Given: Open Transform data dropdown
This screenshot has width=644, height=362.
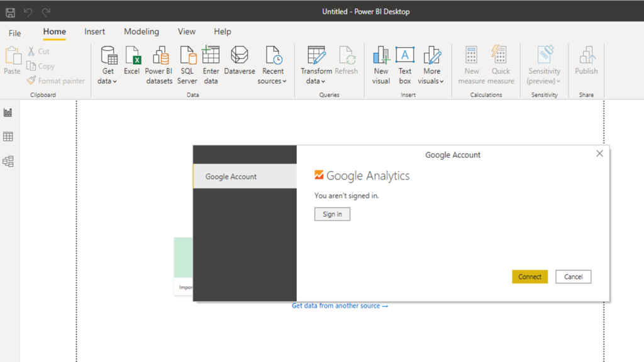Looking at the screenshot, I should click(316, 65).
